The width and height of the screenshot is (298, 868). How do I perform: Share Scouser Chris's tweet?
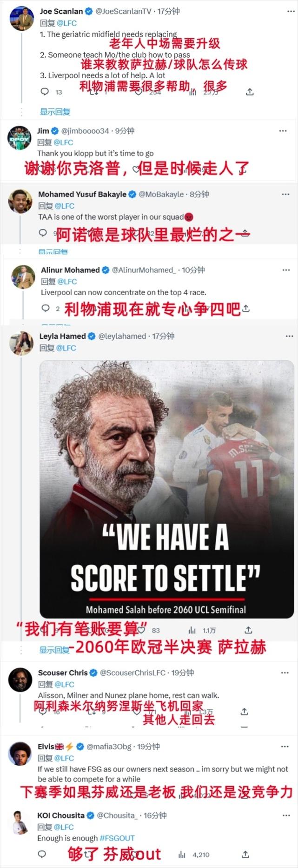(244, 712)
